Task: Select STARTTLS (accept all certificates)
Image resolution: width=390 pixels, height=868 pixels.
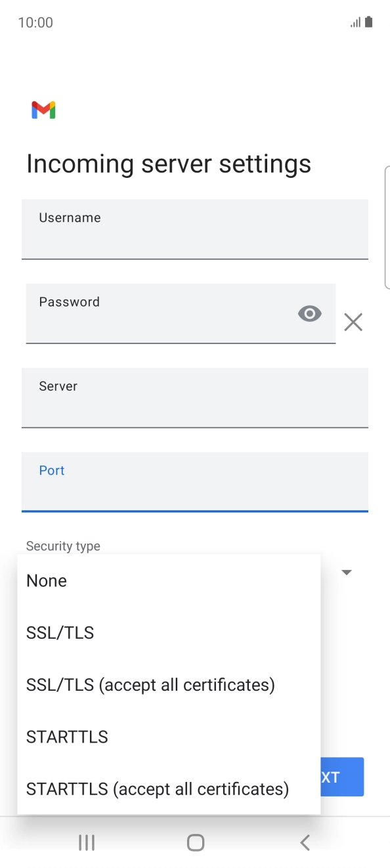Action: click(158, 789)
